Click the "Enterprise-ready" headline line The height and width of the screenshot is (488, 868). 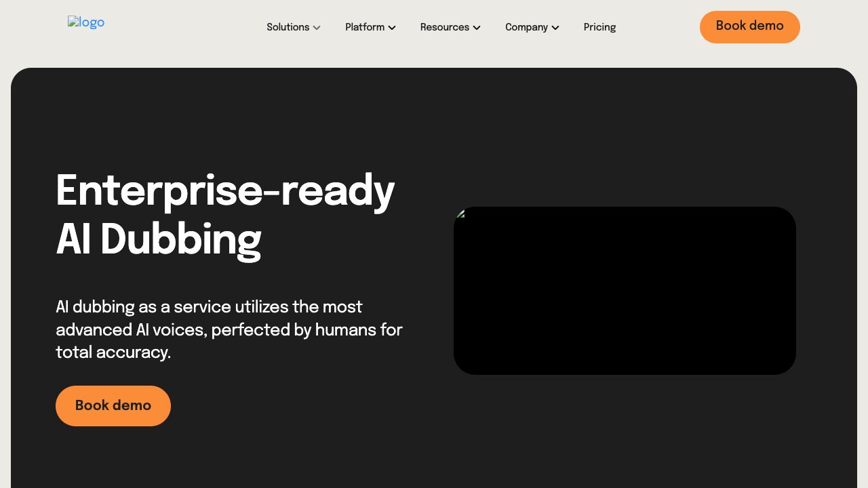click(224, 191)
